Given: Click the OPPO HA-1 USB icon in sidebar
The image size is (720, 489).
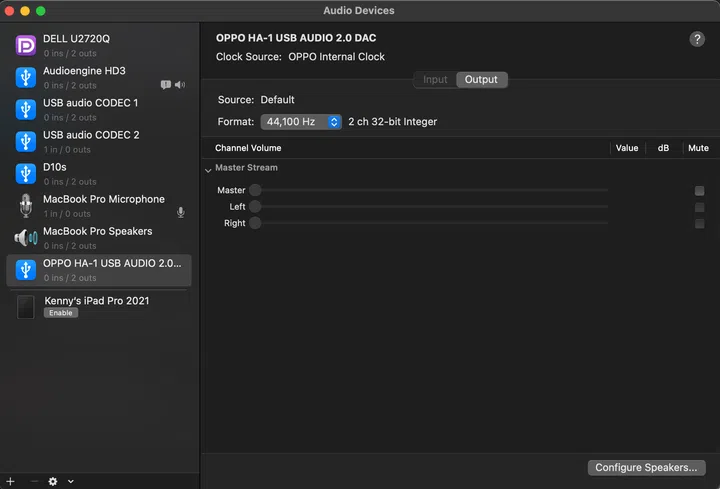Looking at the screenshot, I should (26, 270).
